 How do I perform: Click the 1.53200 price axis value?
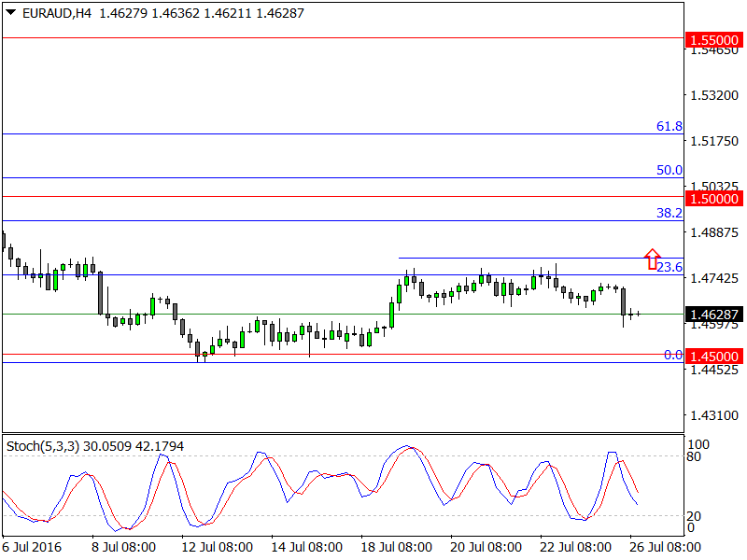(714, 95)
